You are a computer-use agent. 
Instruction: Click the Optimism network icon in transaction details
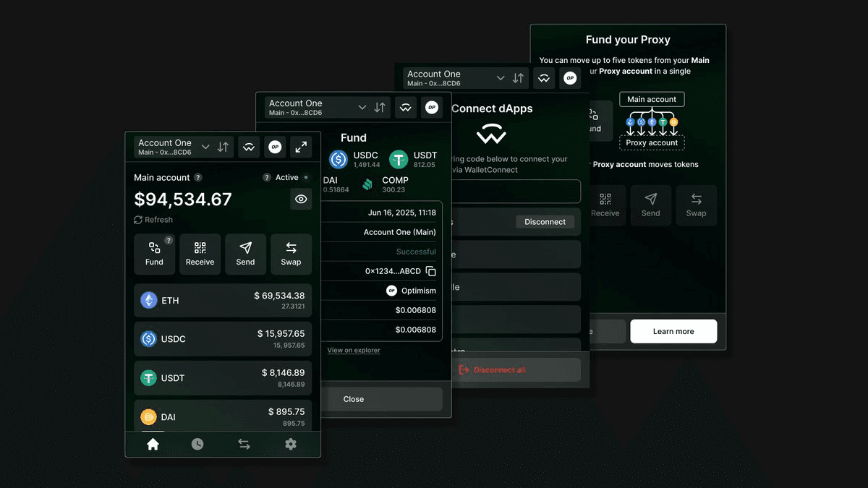(391, 291)
